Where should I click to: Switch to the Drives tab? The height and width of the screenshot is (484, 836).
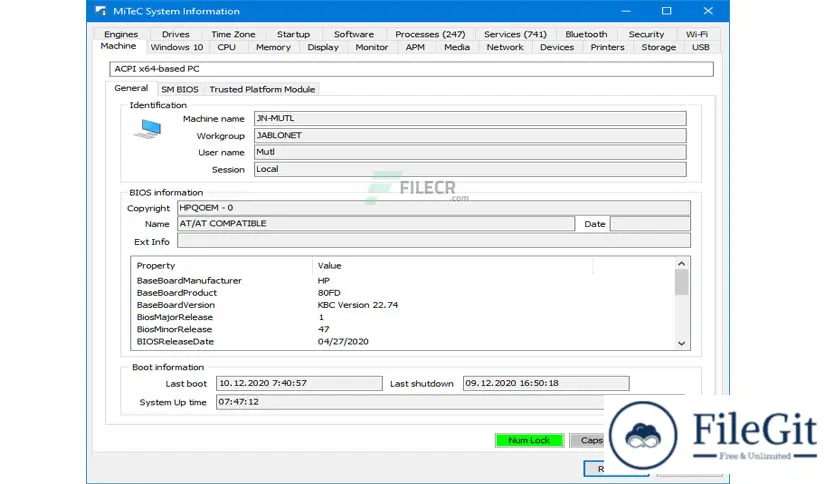tap(175, 34)
